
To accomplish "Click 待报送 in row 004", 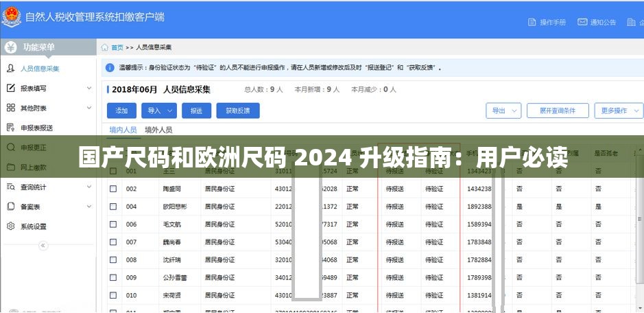I will [394, 207].
